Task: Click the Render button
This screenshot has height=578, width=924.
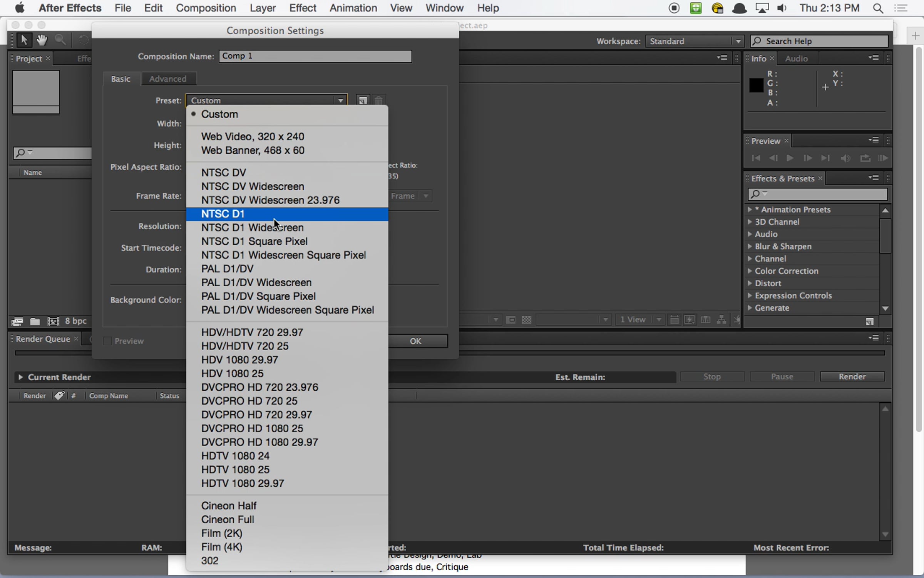Action: coord(852,376)
